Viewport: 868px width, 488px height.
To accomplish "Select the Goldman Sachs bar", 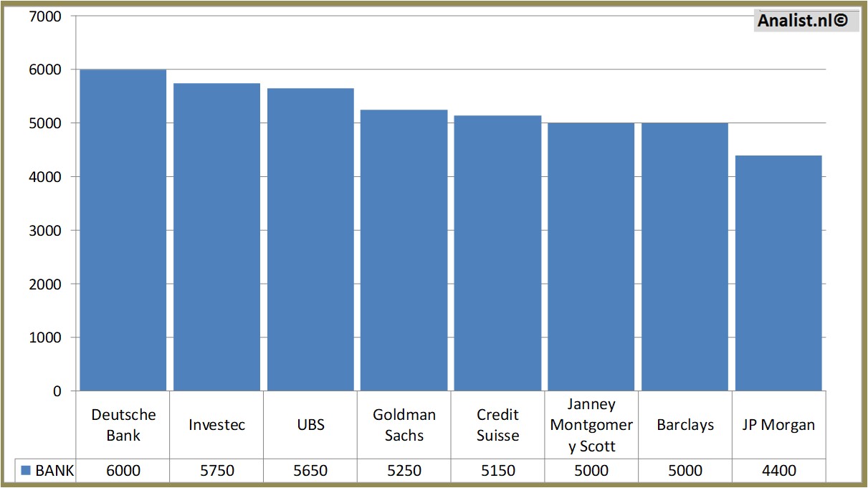I will pos(404,250).
